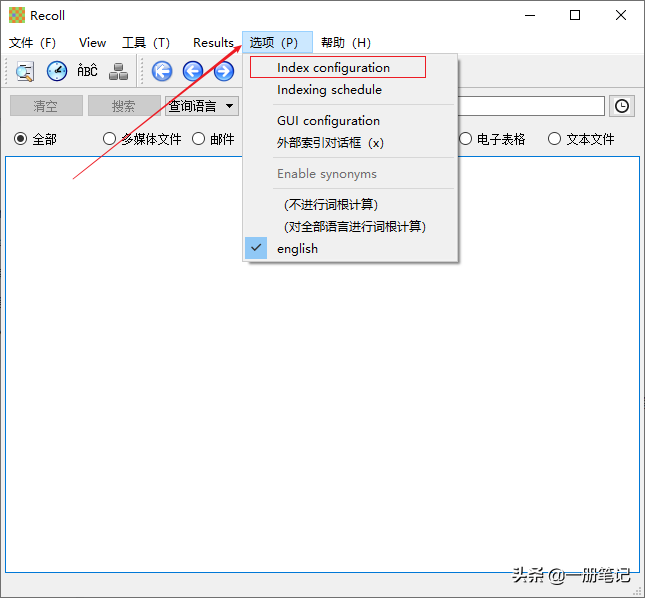Go to previous results page arrow
This screenshot has width=645, height=598.
click(x=193, y=71)
